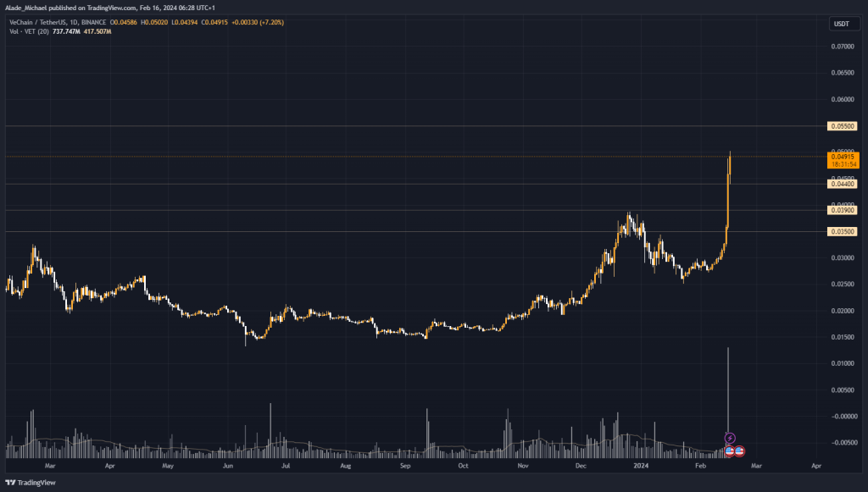Click the tallest volume spike bar in February
Viewport: 868px width, 492px height.
pos(728,402)
